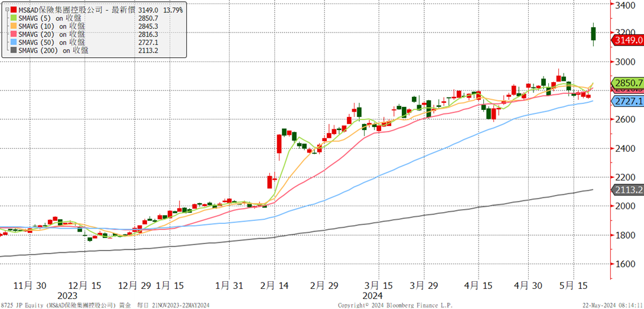Click the 2023 year label
Viewport: 644px width, 309px height.
67,296
